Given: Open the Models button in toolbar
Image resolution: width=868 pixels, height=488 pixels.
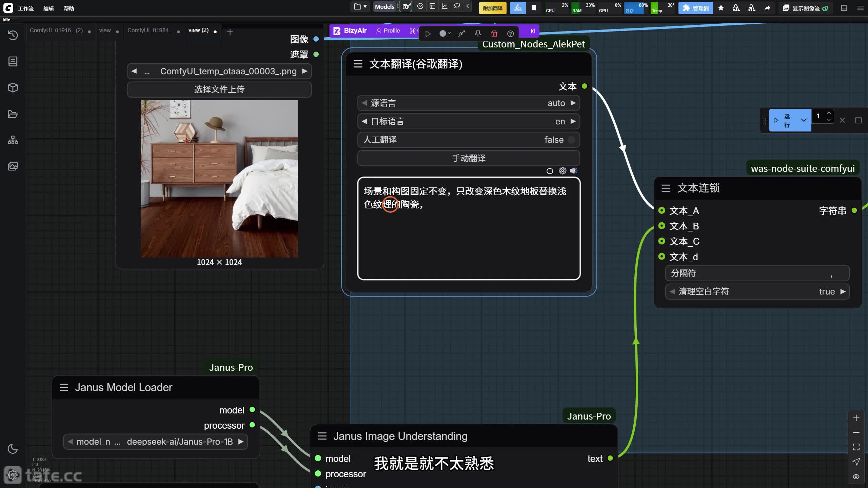Looking at the screenshot, I should [x=384, y=6].
